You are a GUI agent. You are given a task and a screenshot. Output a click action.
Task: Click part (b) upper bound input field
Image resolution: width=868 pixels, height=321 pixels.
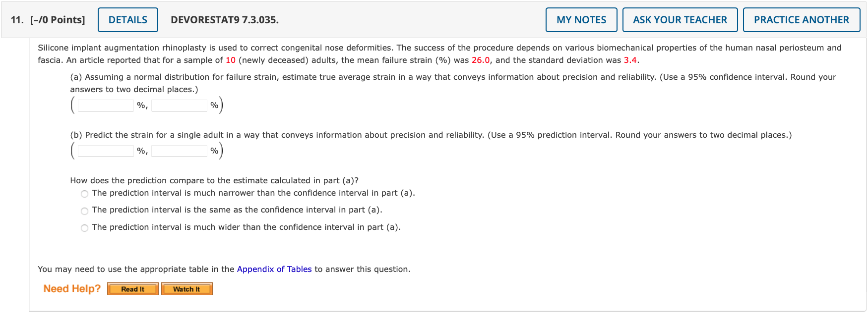click(x=179, y=151)
